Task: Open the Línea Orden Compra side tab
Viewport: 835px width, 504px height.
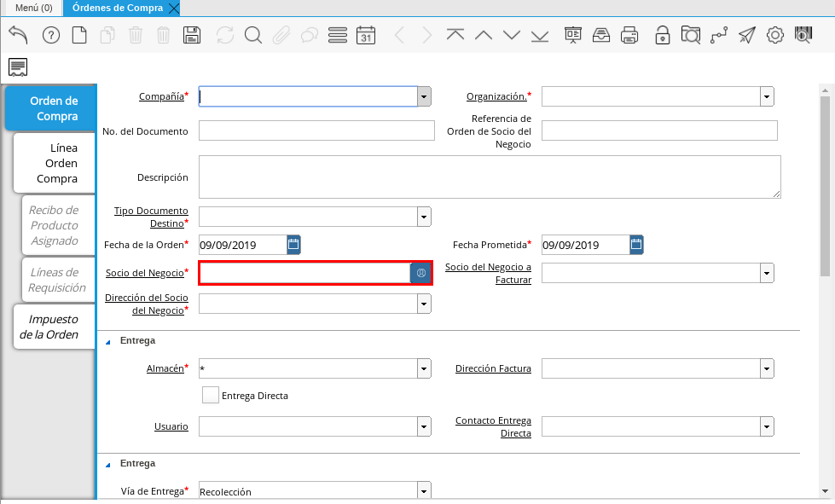Action: coord(55,163)
